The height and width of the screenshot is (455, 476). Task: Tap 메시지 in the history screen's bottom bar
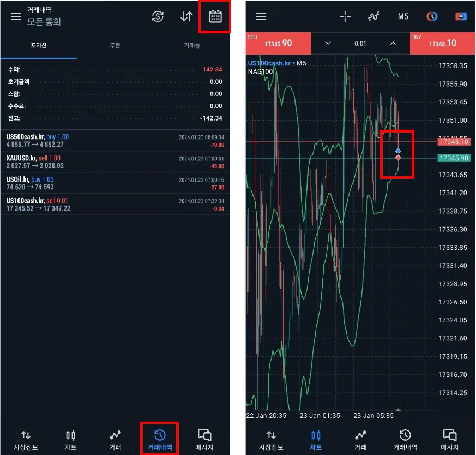click(204, 440)
